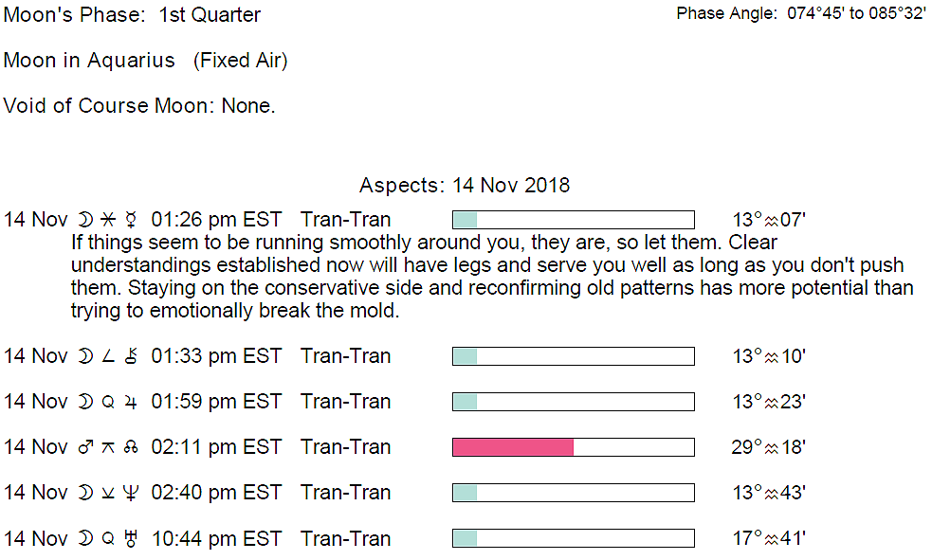This screenshot has width=932, height=560.
Task: Click the Mercury glyph in the 01:26 pm aspect
Action: [131, 221]
